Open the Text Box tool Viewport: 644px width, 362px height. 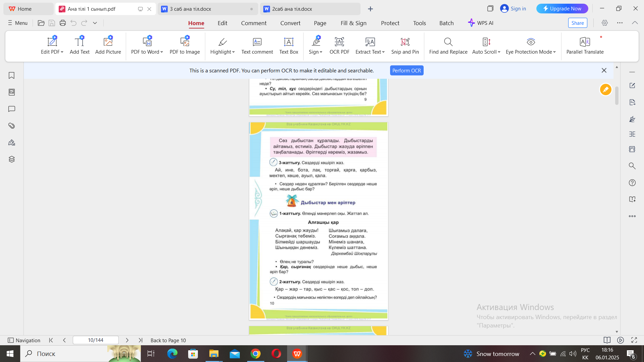288,42
